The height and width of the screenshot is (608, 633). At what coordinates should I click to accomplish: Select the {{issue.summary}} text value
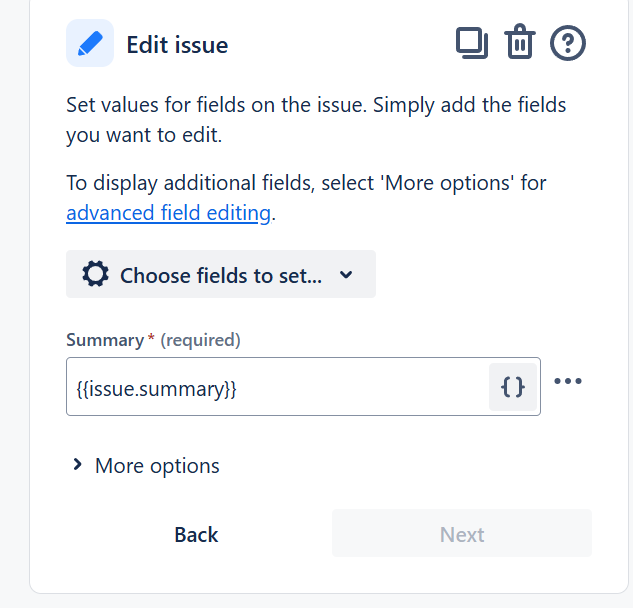[157, 389]
